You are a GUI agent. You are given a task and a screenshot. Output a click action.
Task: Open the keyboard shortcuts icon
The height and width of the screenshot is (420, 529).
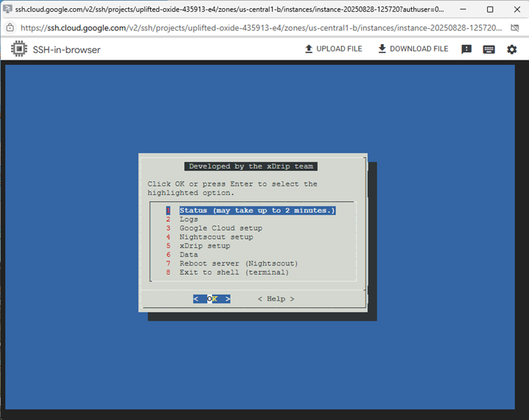click(x=489, y=49)
